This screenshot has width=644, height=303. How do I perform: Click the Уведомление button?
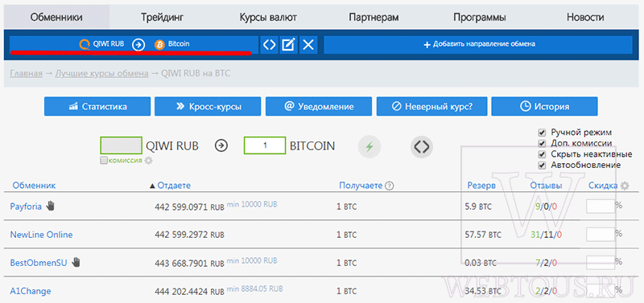[x=319, y=107]
